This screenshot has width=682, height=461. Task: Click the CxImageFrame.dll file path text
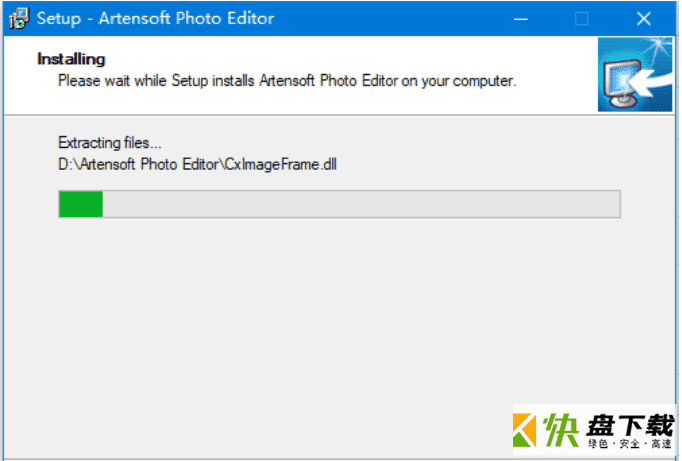coord(197,164)
